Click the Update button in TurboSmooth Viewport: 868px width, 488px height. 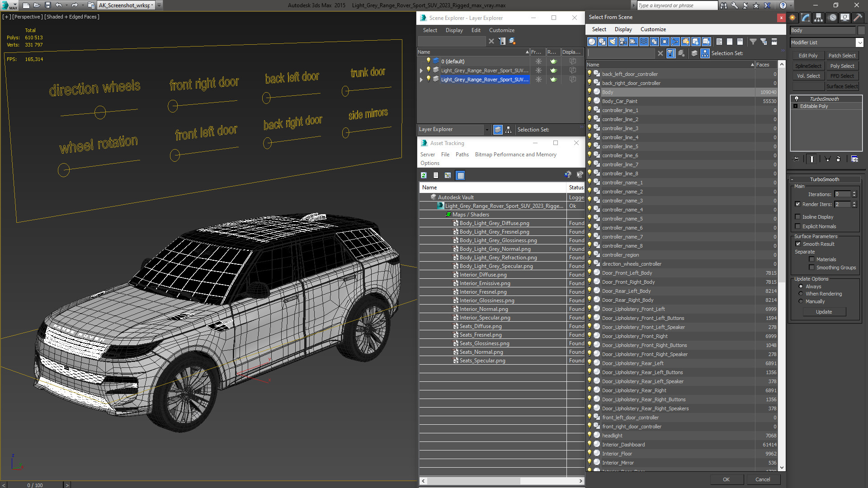(824, 312)
